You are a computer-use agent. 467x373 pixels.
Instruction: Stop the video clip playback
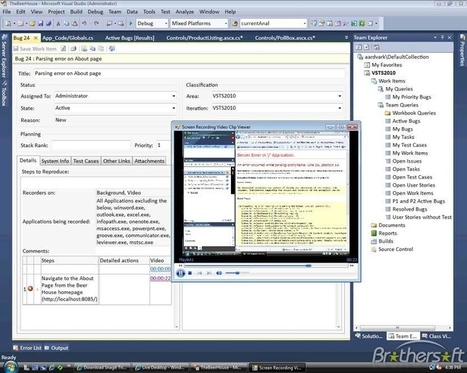pos(190,273)
